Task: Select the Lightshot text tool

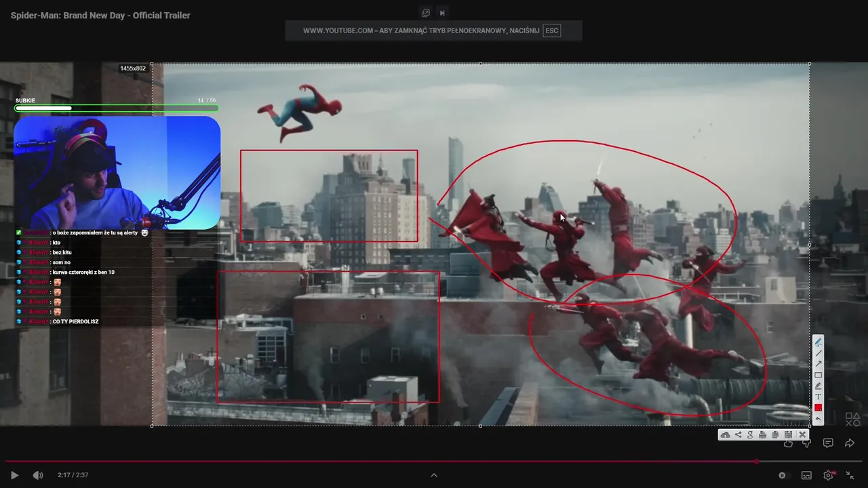Action: coord(818,396)
